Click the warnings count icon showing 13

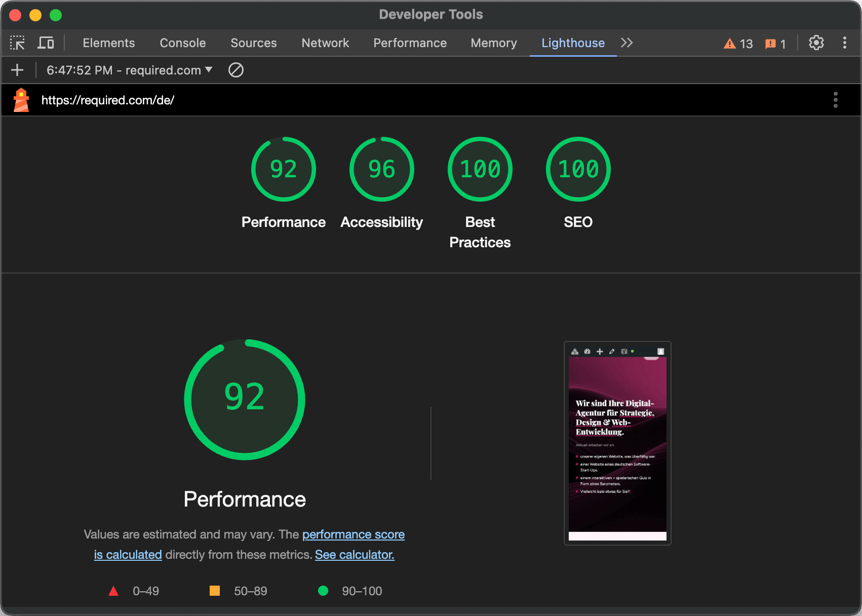(x=738, y=44)
